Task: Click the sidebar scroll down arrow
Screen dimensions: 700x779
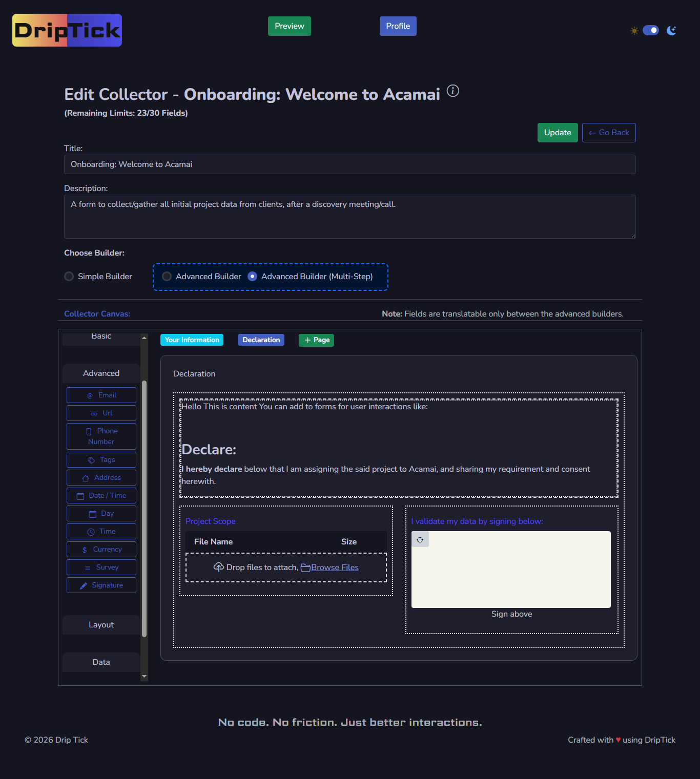Action: pos(144,677)
